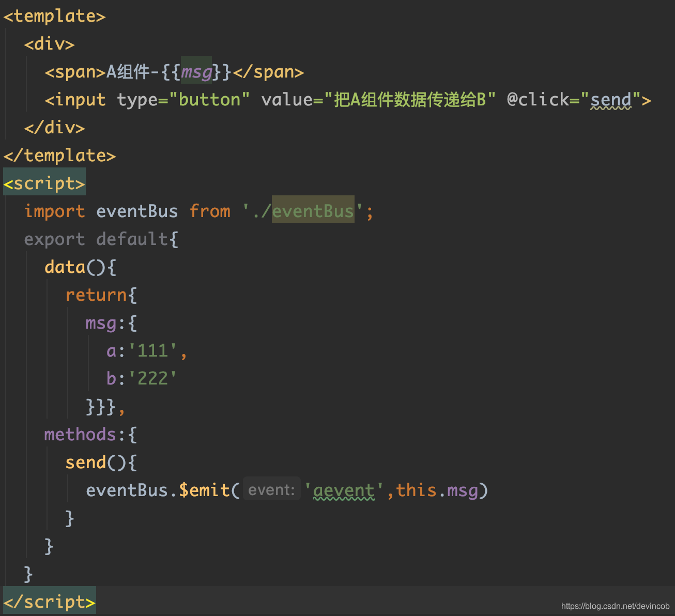
Task: Click the '111' string value
Action: (152, 351)
